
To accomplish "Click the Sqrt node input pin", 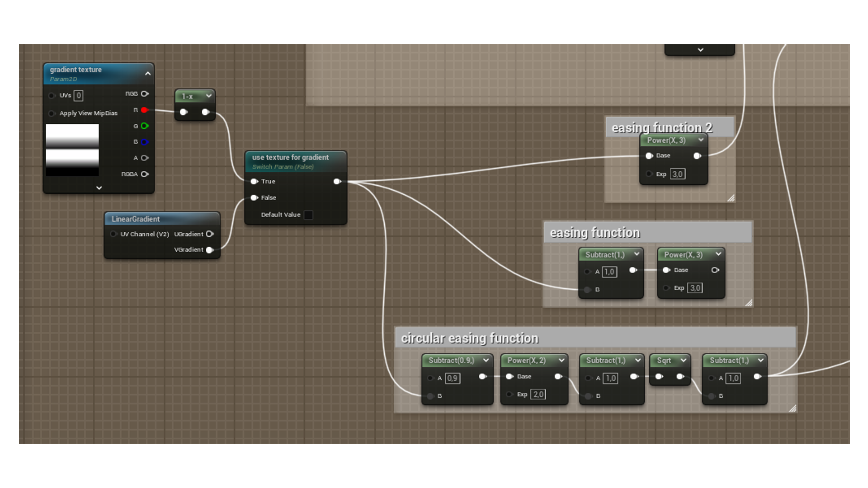I will 659,376.
